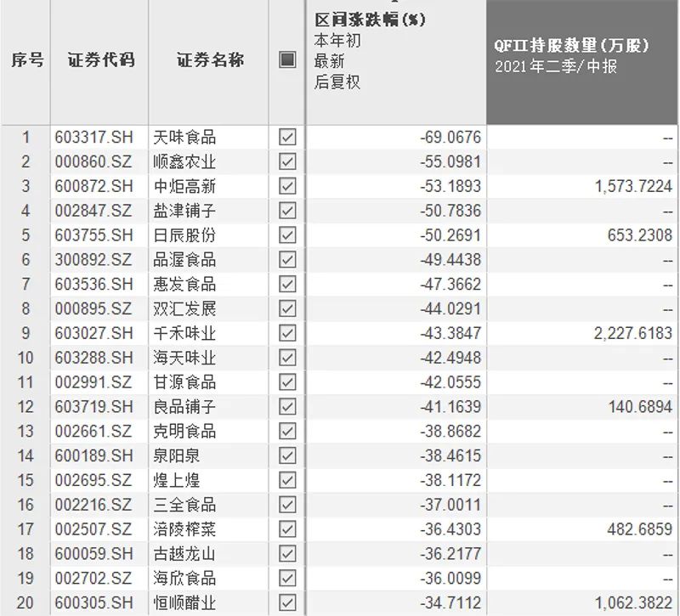
Task: Uncheck the checkbox for 盐津铺子
Action: [x=287, y=211]
